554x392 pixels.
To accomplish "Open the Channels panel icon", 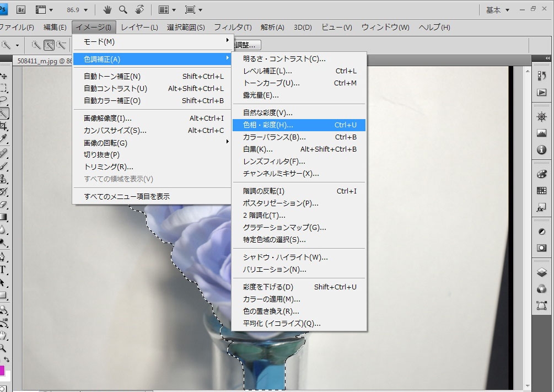I will tap(542, 289).
